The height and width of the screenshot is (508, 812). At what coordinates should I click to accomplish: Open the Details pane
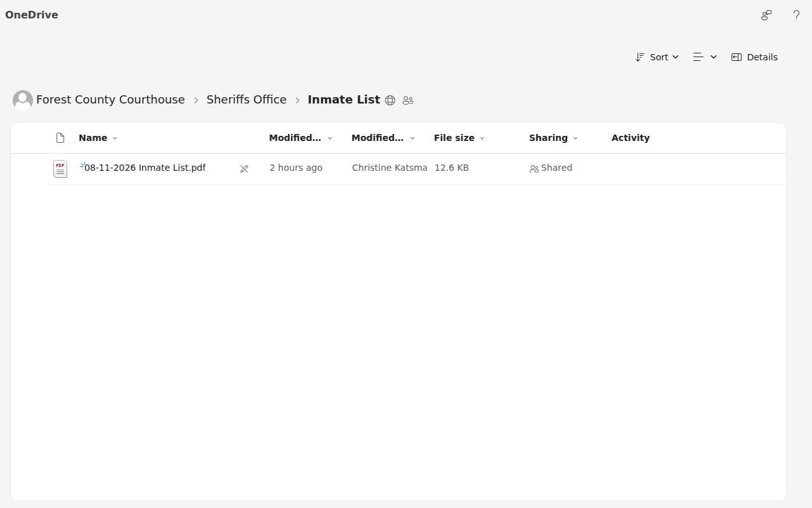pyautogui.click(x=754, y=57)
